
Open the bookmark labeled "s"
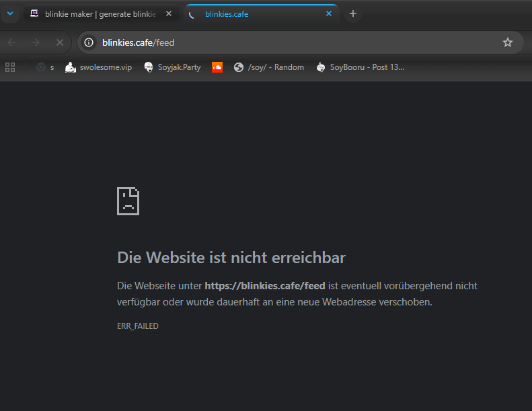point(45,67)
